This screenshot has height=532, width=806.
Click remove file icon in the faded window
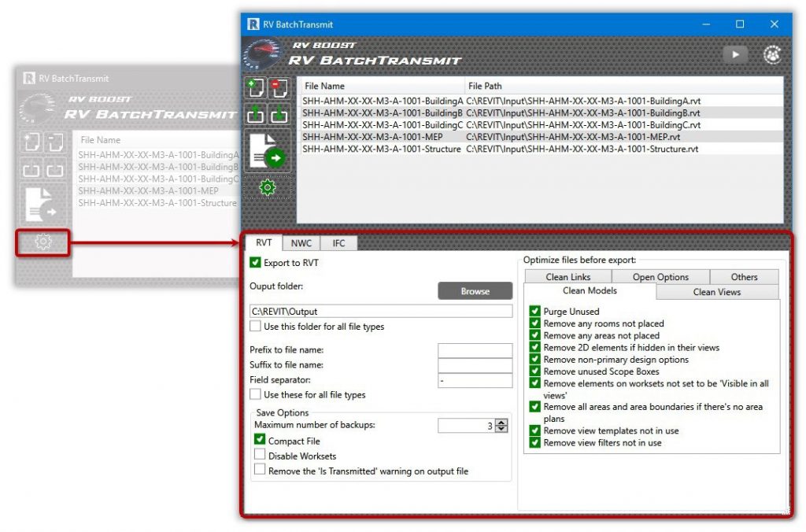click(55, 142)
